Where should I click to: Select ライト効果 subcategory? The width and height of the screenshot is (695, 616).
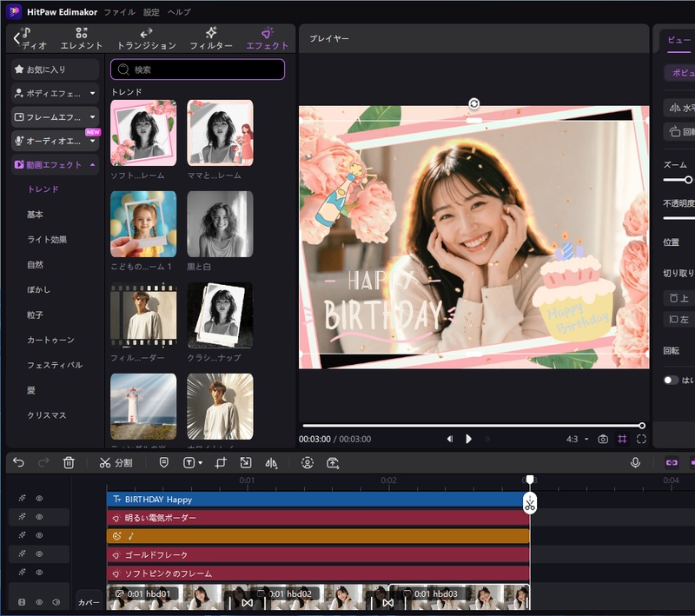(x=47, y=240)
